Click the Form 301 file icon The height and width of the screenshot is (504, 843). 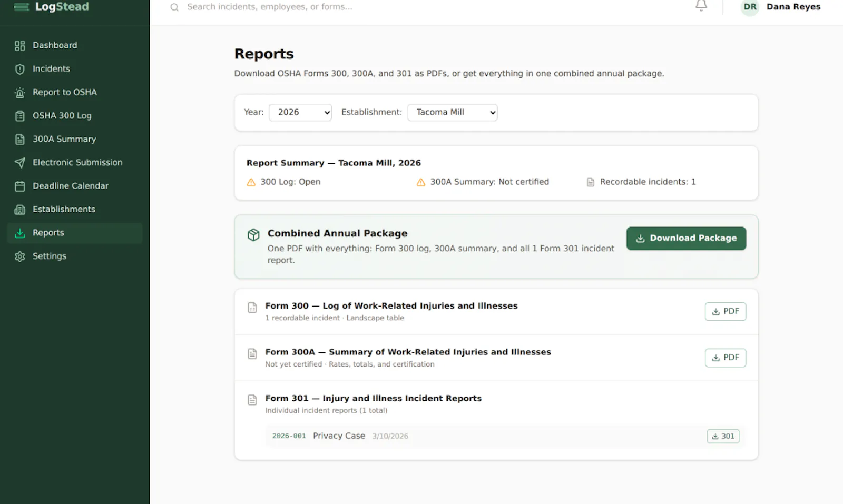pyautogui.click(x=252, y=400)
